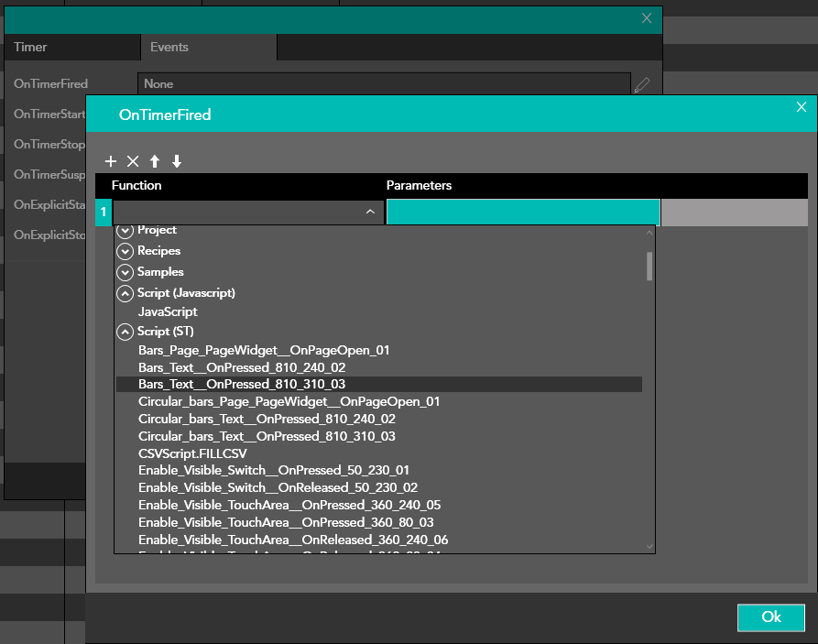This screenshot has height=644, width=818.
Task: Switch to the Timer tab
Action: [30, 47]
